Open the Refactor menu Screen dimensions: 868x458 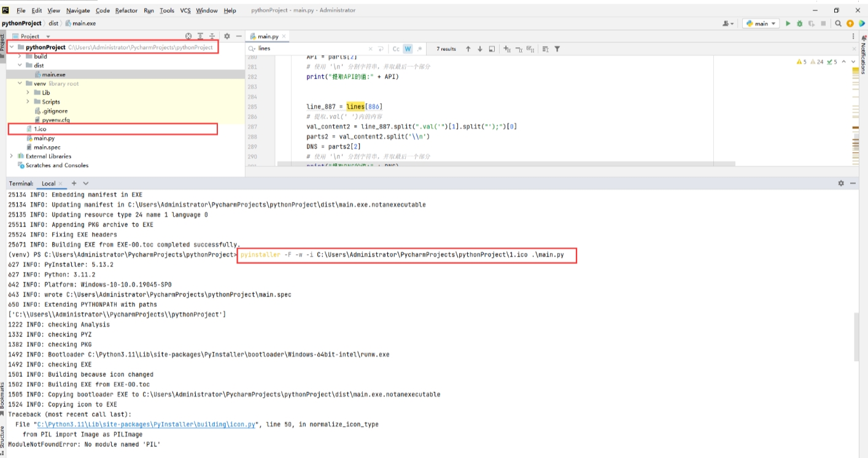pos(126,10)
